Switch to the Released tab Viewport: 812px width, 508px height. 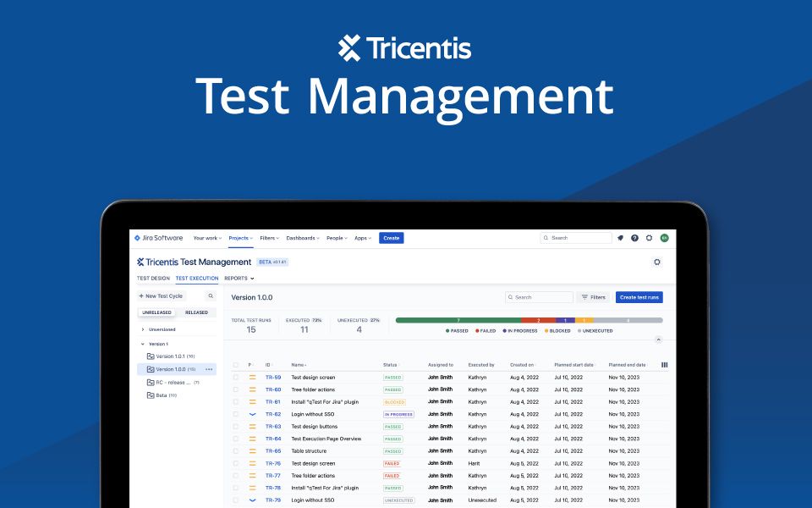196,312
